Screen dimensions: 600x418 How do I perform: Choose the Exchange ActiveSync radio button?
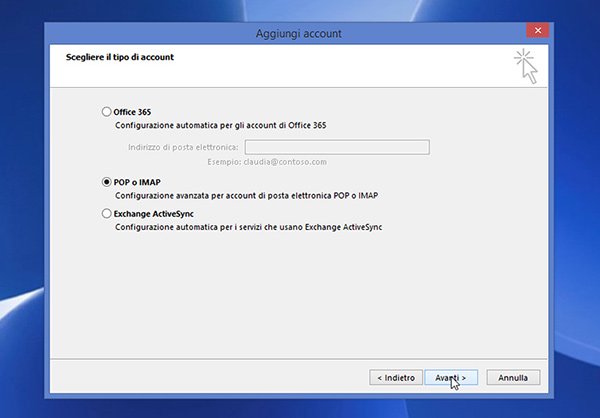(x=106, y=214)
